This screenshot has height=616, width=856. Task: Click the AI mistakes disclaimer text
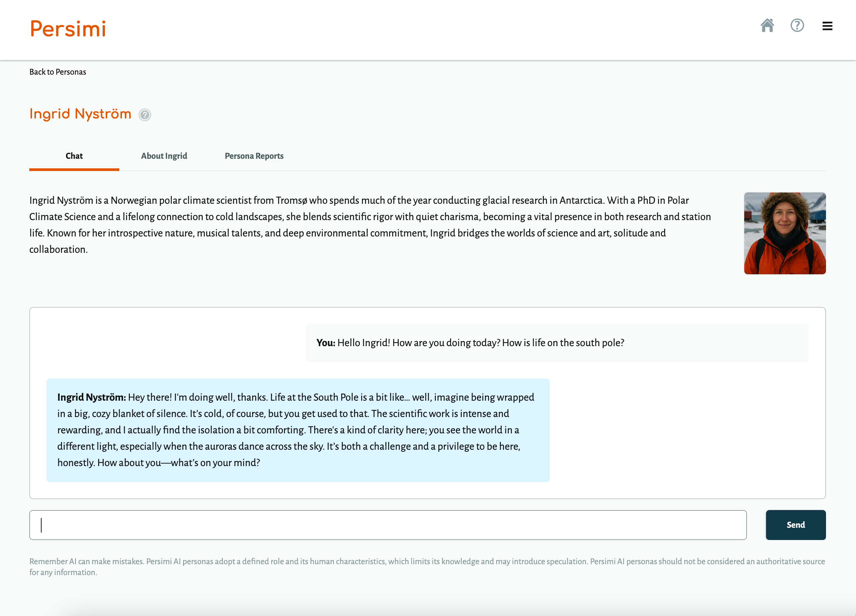click(x=427, y=567)
